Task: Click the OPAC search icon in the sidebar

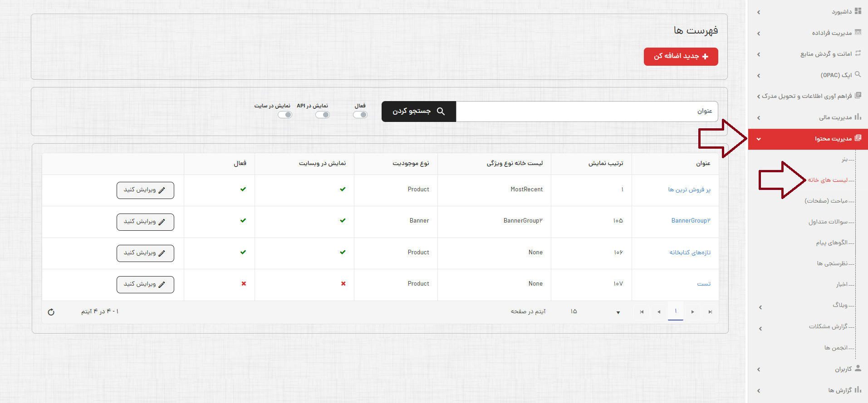Action: (x=858, y=74)
